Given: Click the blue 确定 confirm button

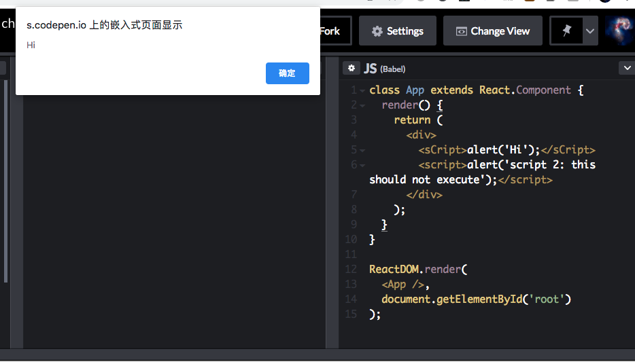Looking at the screenshot, I should click(x=287, y=73).
